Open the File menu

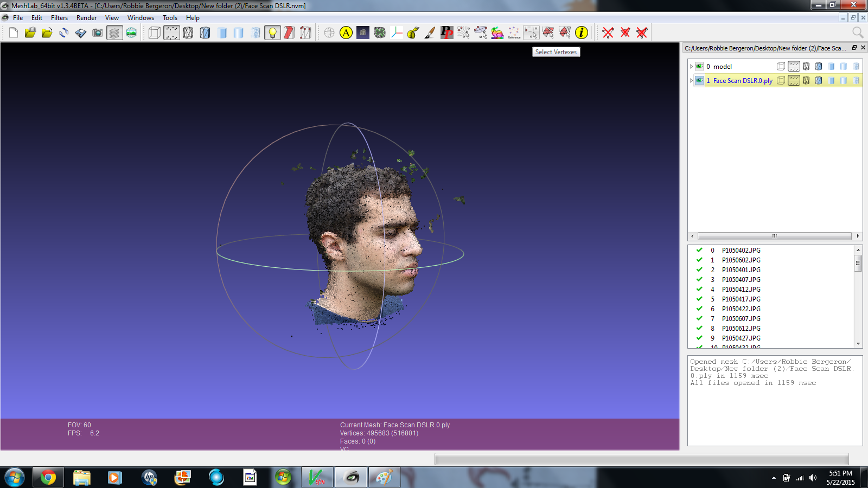pos(18,18)
